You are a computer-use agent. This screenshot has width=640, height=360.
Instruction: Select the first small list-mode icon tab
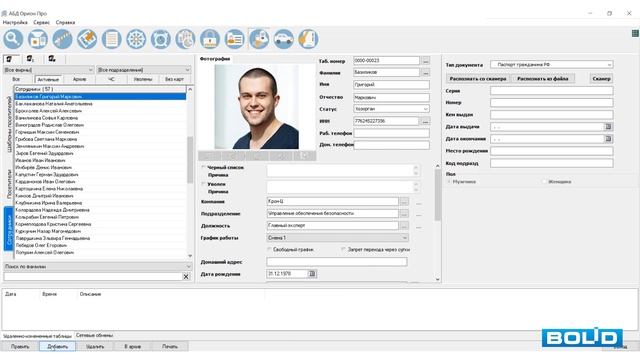9,59
